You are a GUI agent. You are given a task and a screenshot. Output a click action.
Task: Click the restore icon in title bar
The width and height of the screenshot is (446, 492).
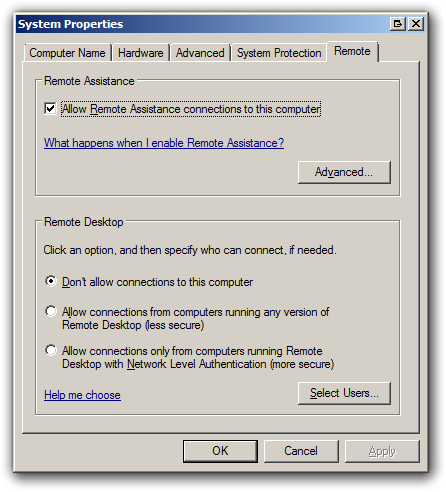398,24
